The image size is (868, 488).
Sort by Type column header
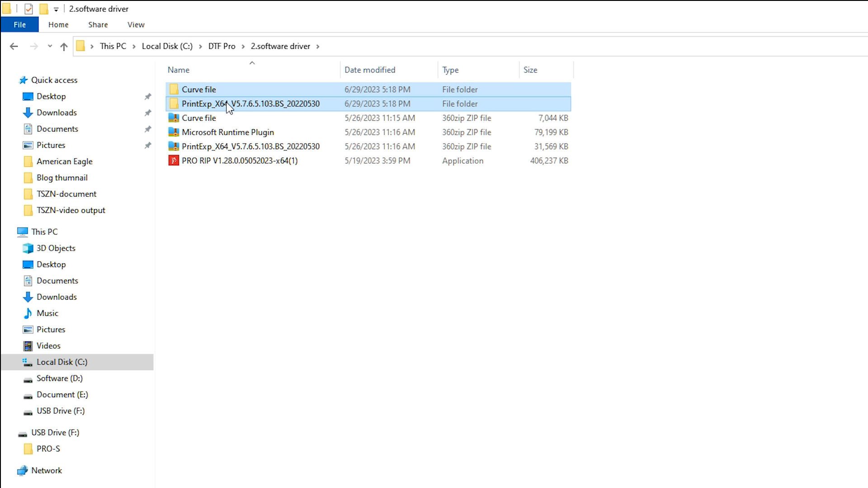point(450,70)
